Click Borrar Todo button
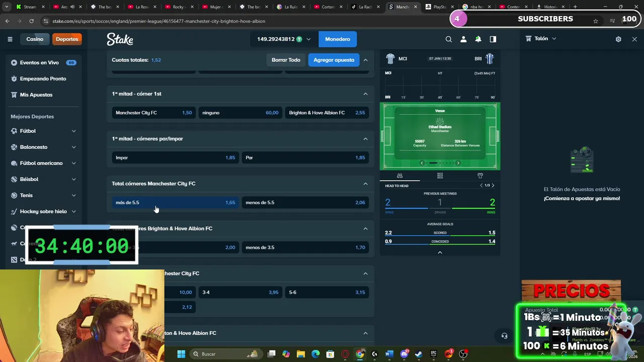Viewport: 644px width, 362px height. 286,60
